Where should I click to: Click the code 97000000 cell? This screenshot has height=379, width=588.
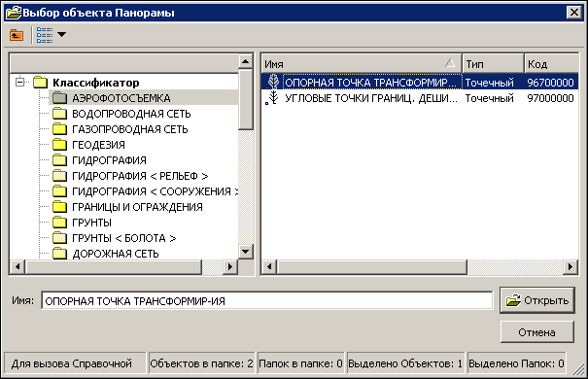point(550,98)
